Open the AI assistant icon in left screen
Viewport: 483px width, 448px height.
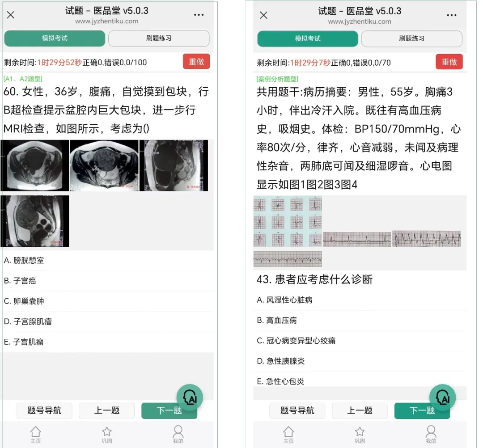tap(190, 397)
